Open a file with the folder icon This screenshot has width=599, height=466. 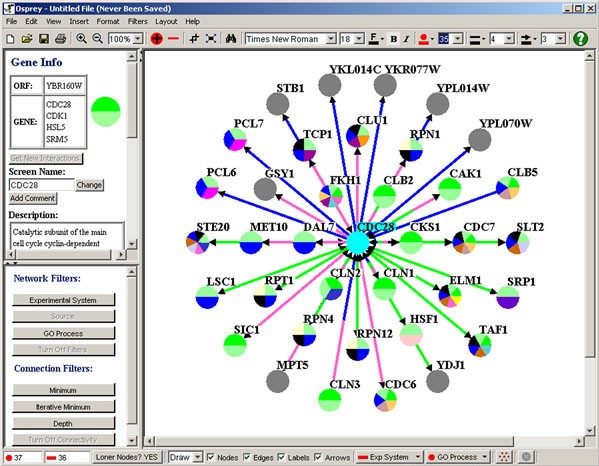(27, 39)
